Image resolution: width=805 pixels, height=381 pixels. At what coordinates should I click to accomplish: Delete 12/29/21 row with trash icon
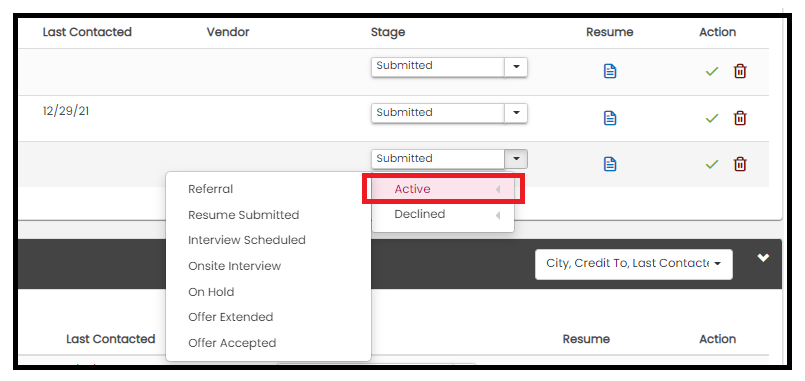coord(740,118)
